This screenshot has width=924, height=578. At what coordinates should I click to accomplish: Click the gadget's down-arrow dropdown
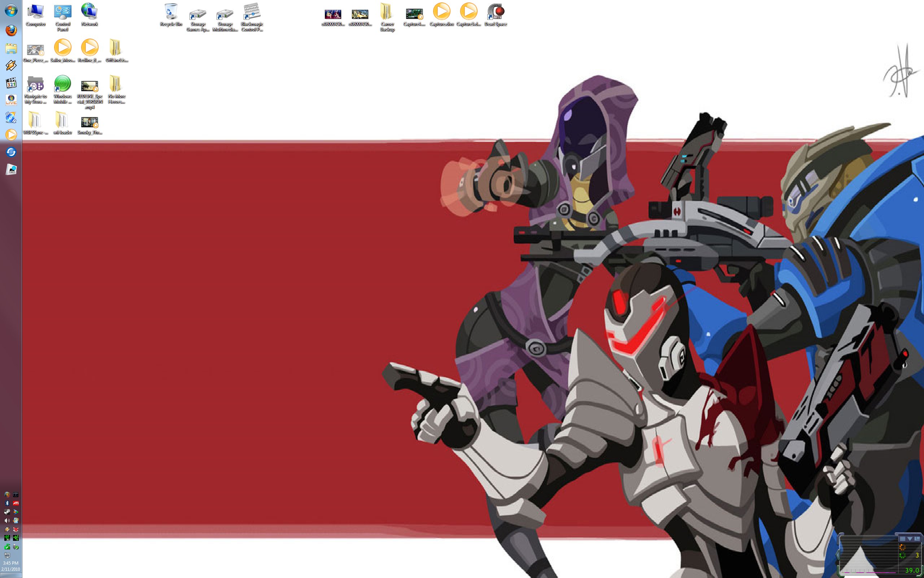(x=910, y=539)
